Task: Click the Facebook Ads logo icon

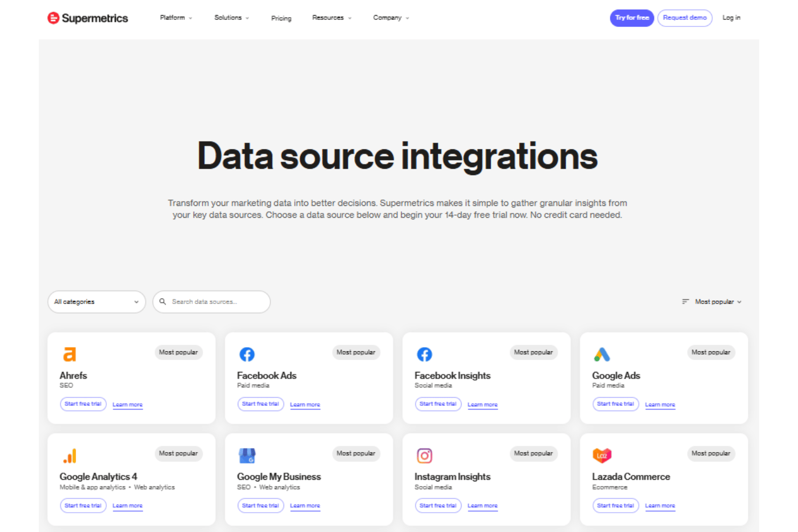Action: 247,354
